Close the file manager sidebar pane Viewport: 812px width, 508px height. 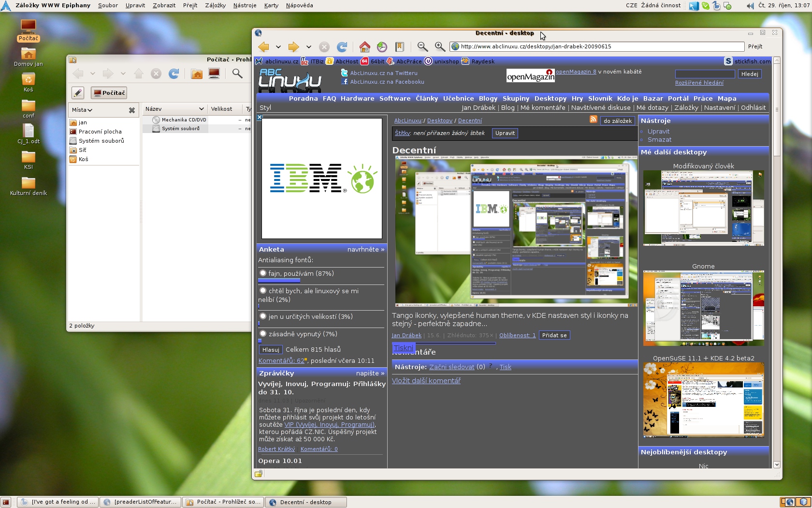coord(131,110)
